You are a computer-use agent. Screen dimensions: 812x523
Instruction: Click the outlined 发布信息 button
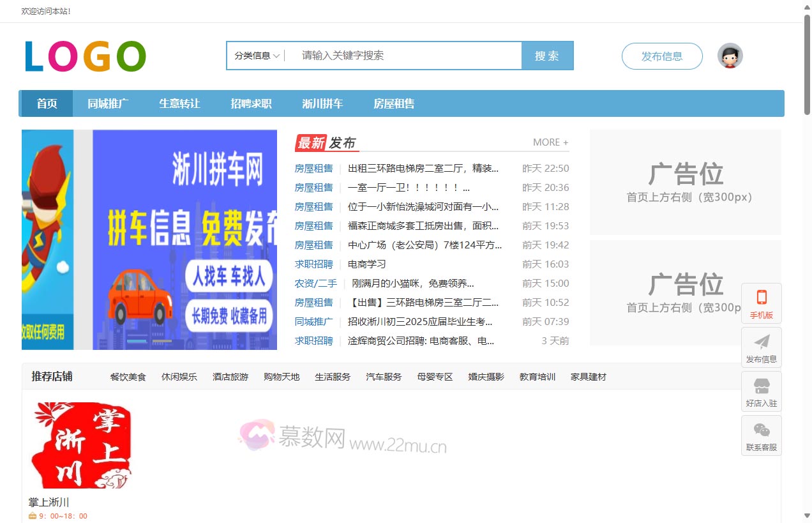coord(662,56)
